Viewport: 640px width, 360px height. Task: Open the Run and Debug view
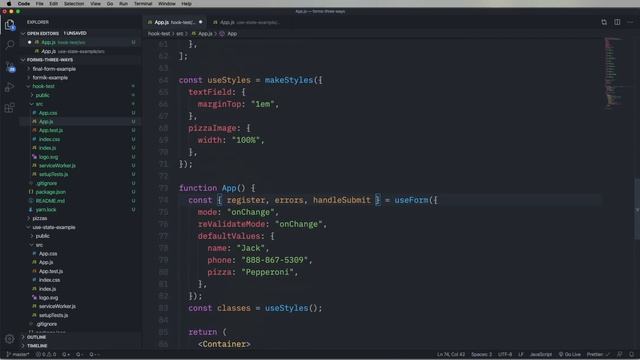point(9,87)
